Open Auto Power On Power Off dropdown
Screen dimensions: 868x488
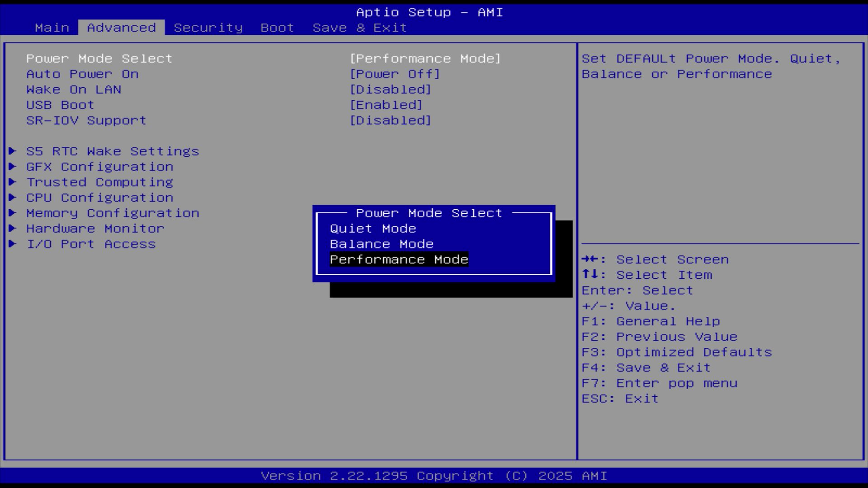[395, 74]
